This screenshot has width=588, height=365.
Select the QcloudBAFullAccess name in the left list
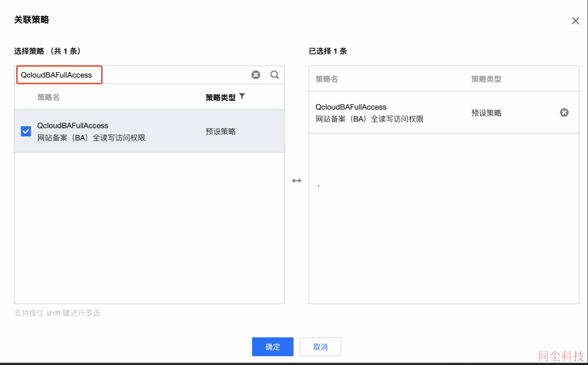click(x=73, y=125)
